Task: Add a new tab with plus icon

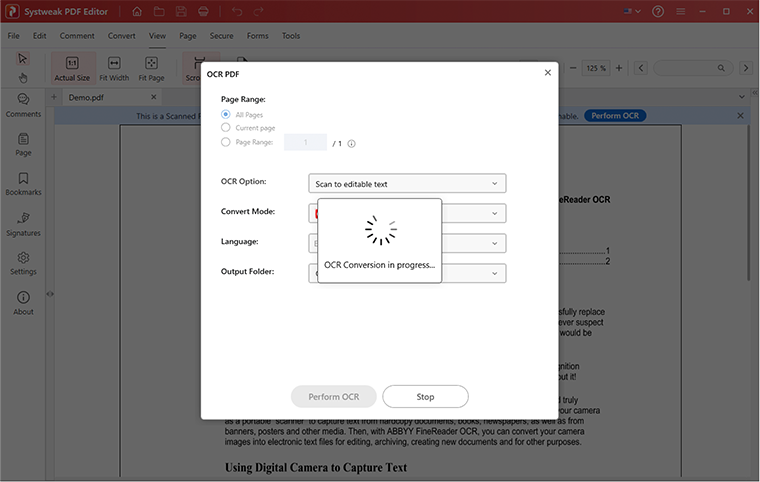Action: point(54,97)
